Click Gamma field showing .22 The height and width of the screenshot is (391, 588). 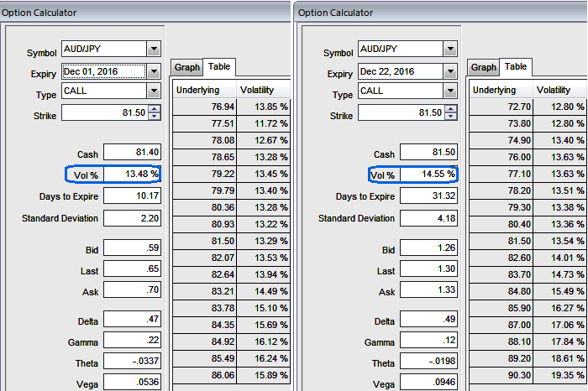click(133, 340)
